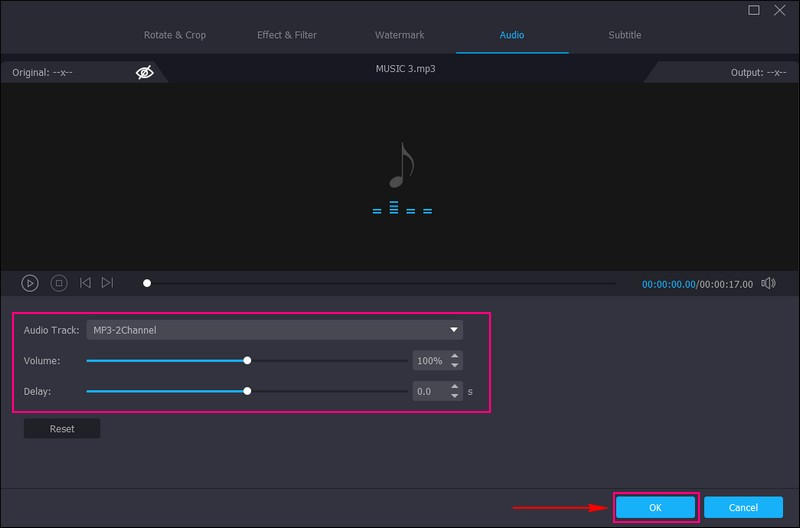Viewport: 800px width, 528px height.
Task: Stop playback with the stop icon
Action: click(59, 284)
